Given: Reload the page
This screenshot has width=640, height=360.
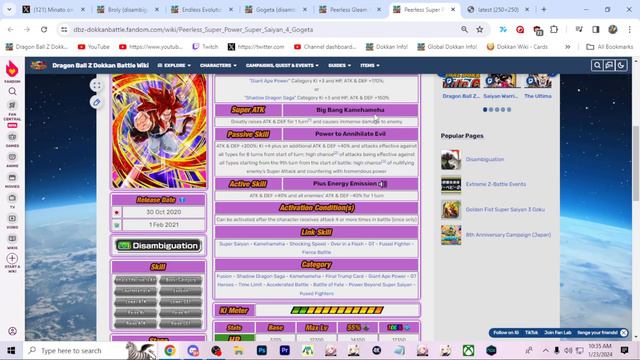Looking at the screenshot, I should [44, 29].
